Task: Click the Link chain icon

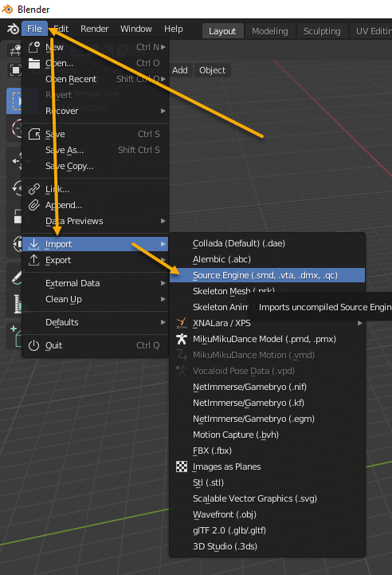Action: coord(34,189)
